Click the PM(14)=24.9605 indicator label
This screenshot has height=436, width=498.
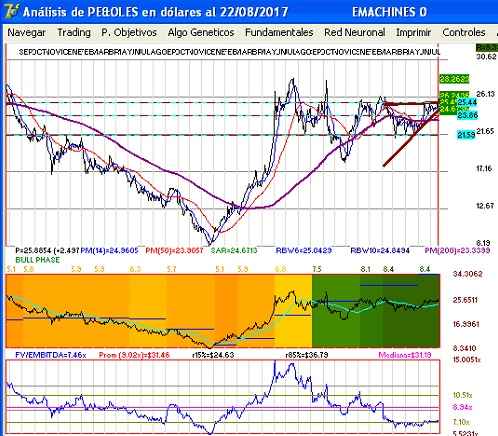click(109, 250)
